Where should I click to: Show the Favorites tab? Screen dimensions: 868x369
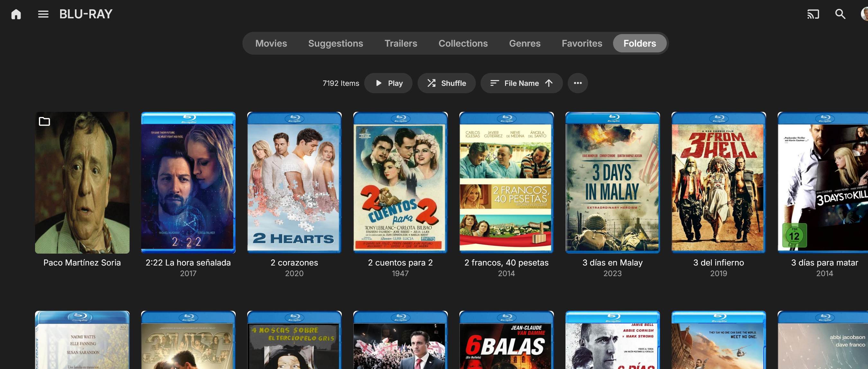click(582, 43)
